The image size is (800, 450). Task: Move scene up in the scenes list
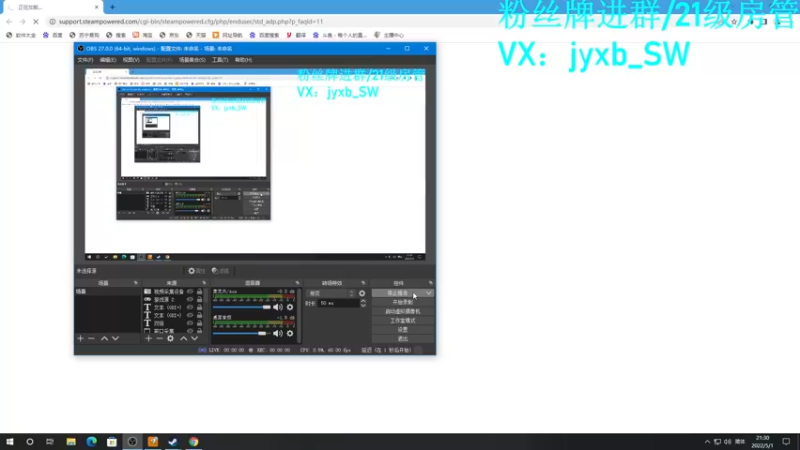[x=104, y=338]
